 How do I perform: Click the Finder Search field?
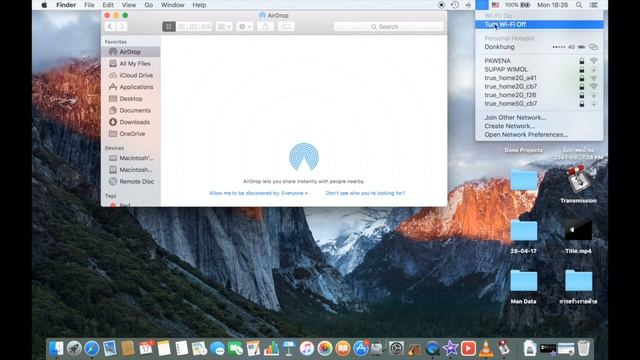(388, 27)
